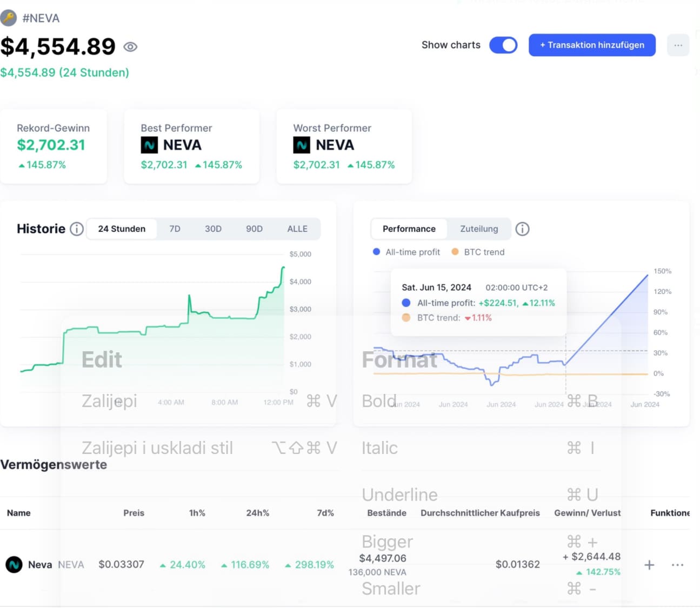
Task: Click the Neva coin icon in assets table
Action: 14,565
